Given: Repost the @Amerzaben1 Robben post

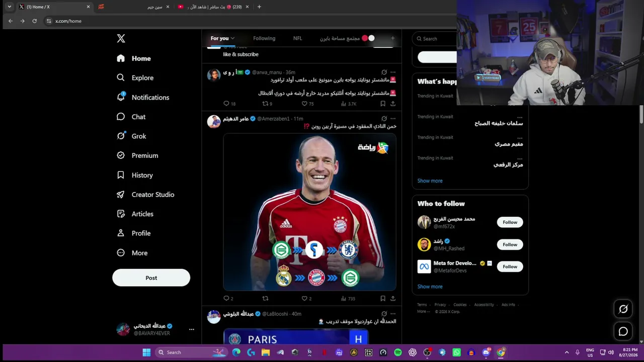Looking at the screenshot, I should [x=266, y=298].
